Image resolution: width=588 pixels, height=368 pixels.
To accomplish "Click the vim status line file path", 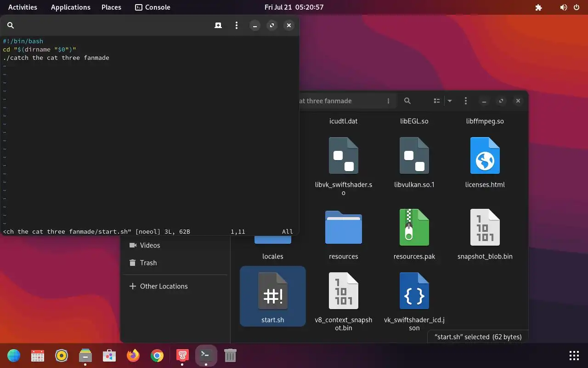I will pyautogui.click(x=67, y=231).
